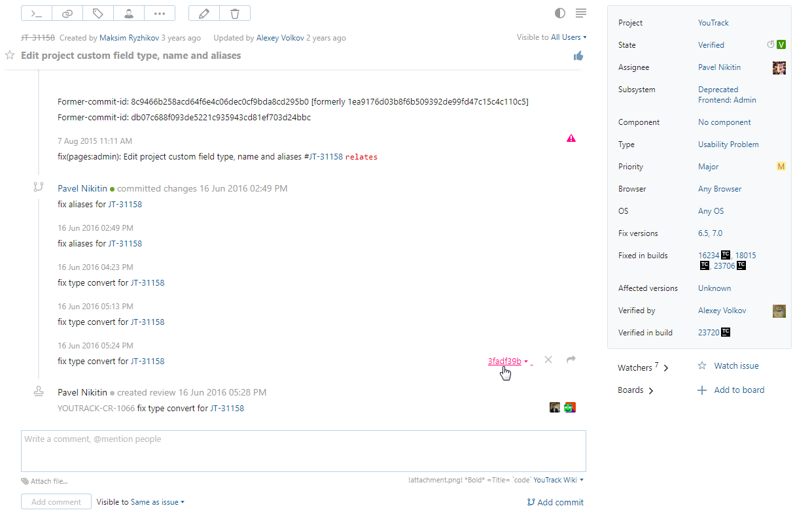Star the issue using the star icon
This screenshot has width=812, height=523.
[x=9, y=55]
